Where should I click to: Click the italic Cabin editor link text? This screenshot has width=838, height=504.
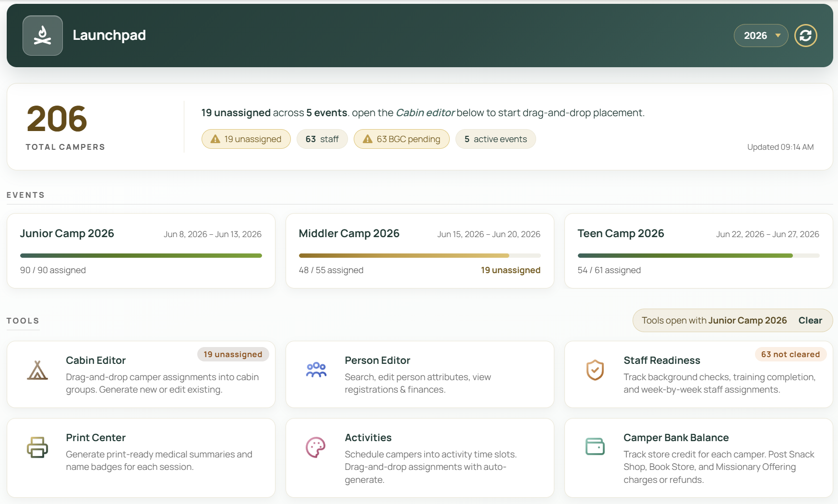[425, 113]
